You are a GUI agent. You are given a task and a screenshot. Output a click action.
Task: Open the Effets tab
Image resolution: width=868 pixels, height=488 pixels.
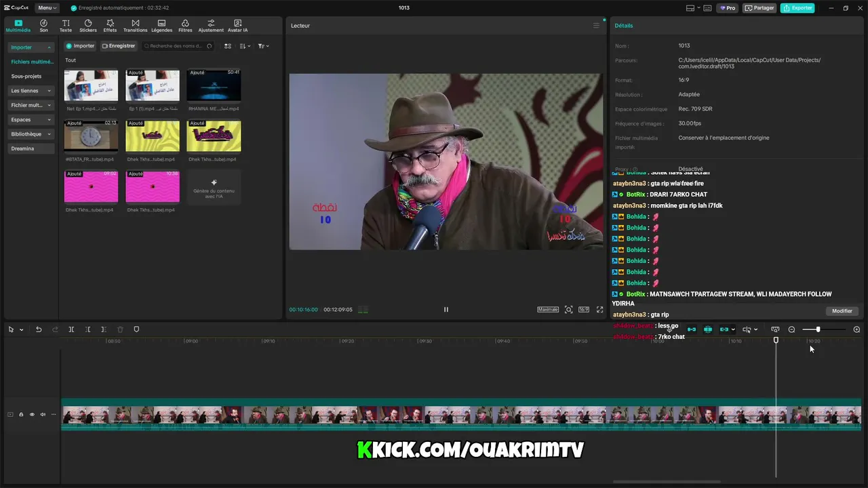point(110,26)
